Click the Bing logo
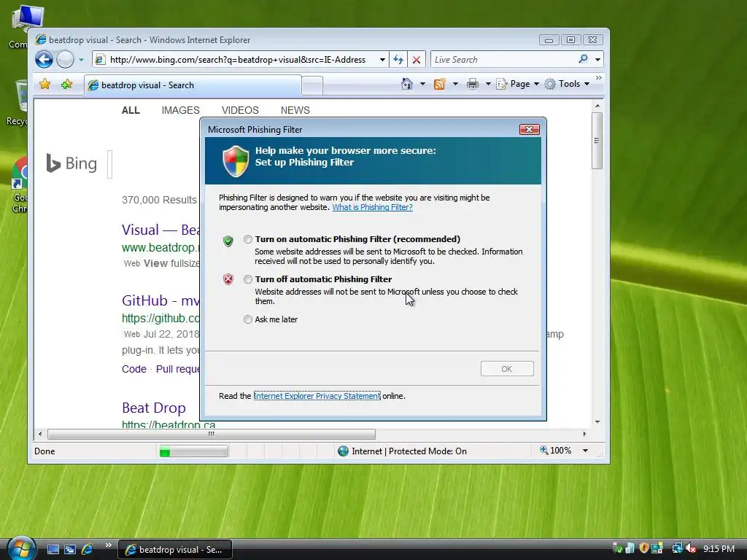 click(x=71, y=163)
